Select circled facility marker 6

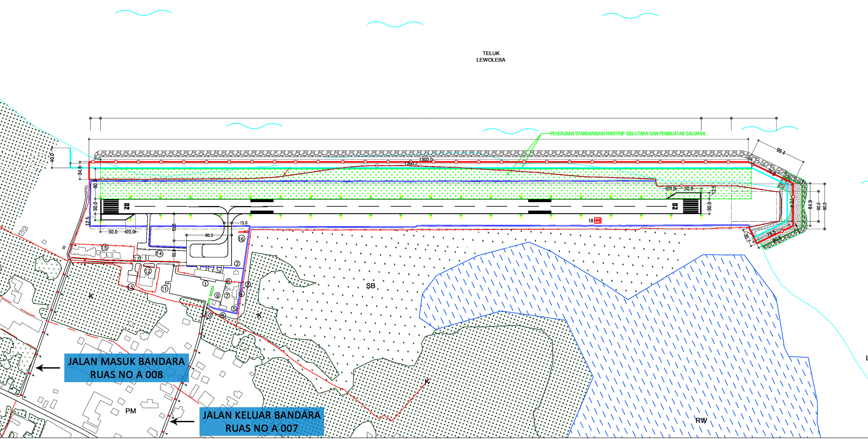click(228, 281)
